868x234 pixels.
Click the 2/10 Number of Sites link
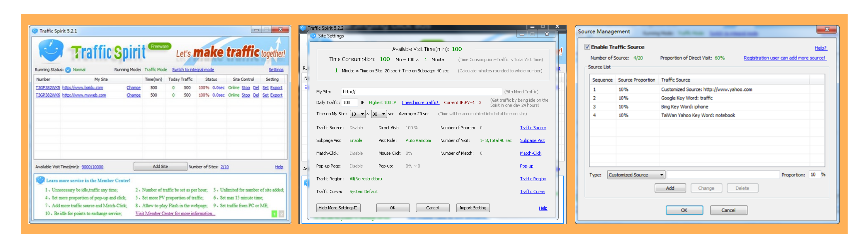(x=224, y=167)
